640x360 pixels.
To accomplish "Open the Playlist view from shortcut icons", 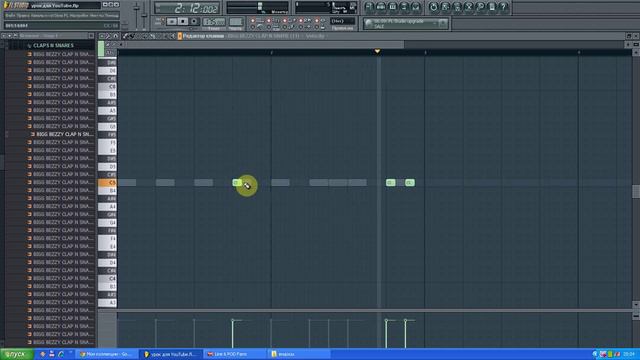I will coord(369,7).
